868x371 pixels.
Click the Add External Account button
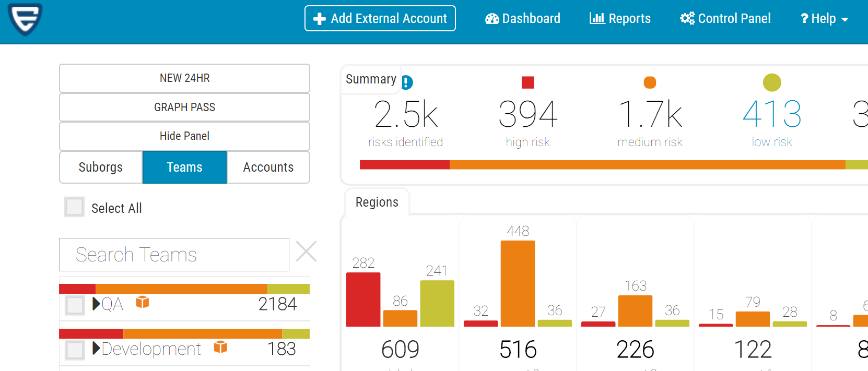click(x=380, y=18)
